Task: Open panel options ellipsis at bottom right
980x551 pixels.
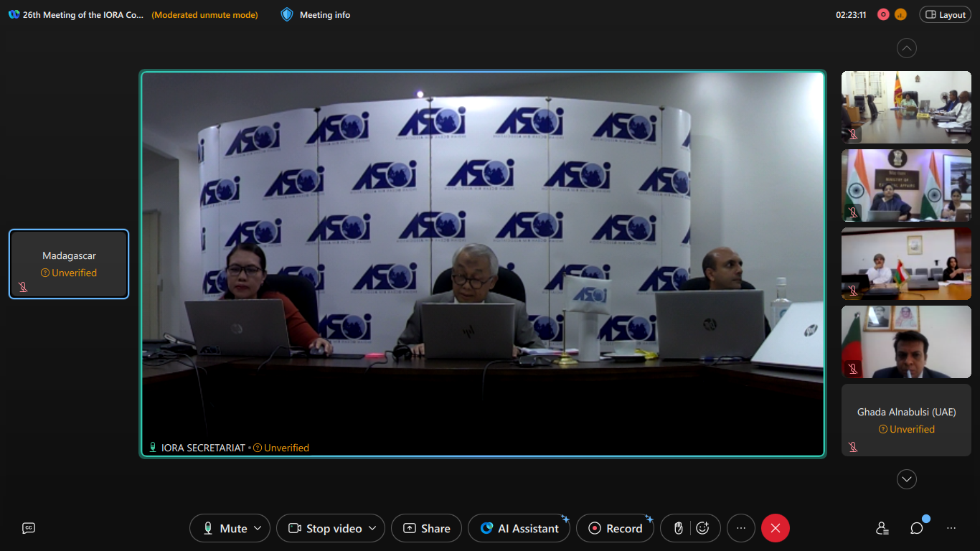Action: point(951,528)
